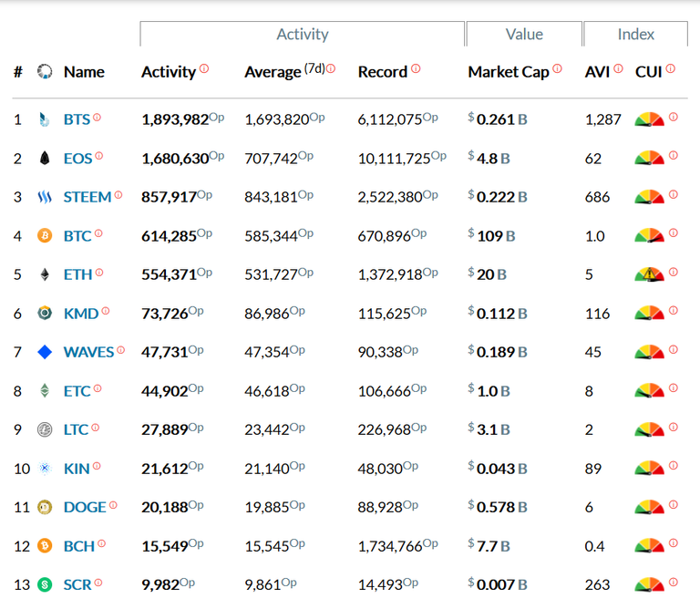The height and width of the screenshot is (609, 700).
Task: Click the BTC orange coin logo
Action: coord(44,235)
